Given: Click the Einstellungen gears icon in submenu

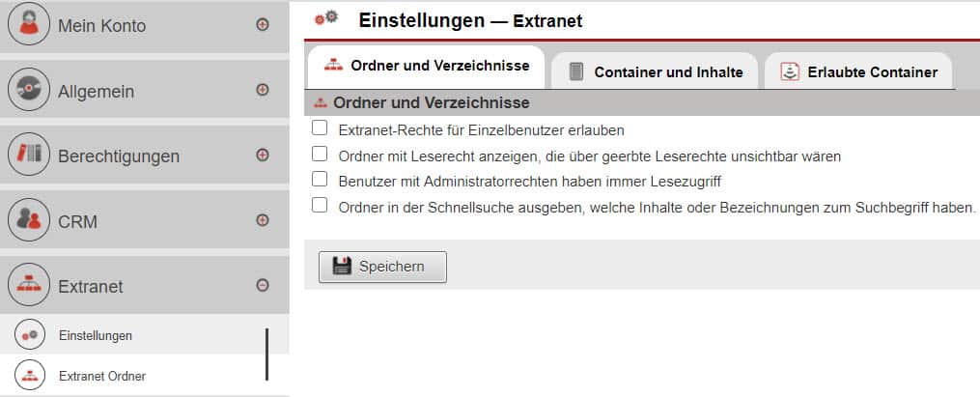Looking at the screenshot, I should coord(30,335).
